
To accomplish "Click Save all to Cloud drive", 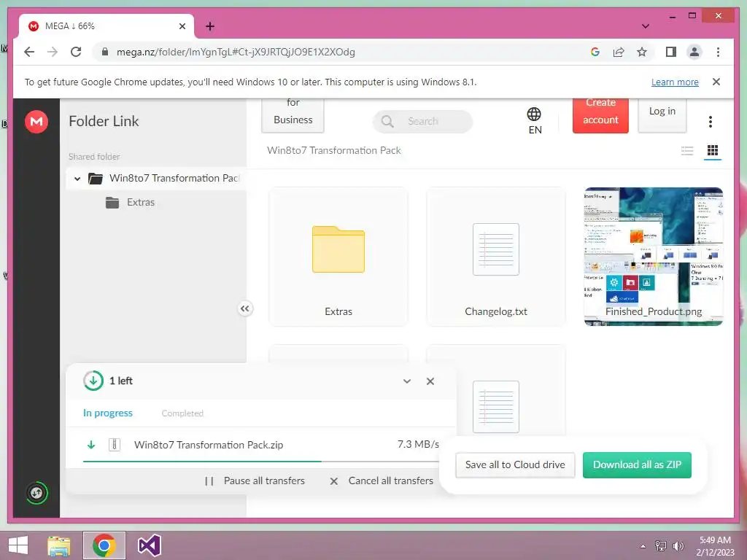I will point(515,464).
